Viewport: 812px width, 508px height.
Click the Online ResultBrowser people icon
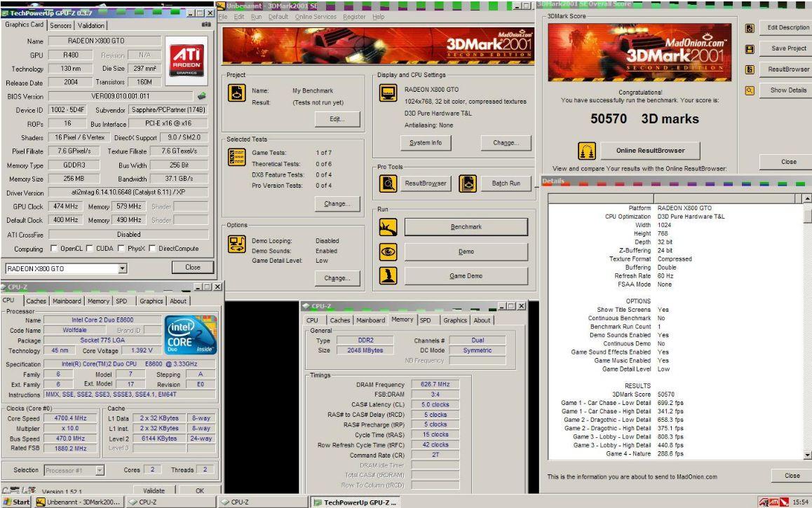click(x=587, y=151)
